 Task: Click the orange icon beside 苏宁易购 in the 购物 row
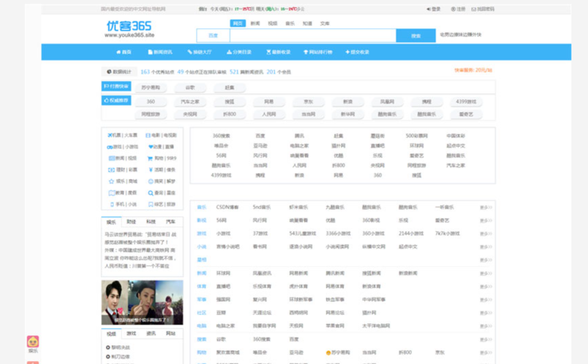click(328, 353)
